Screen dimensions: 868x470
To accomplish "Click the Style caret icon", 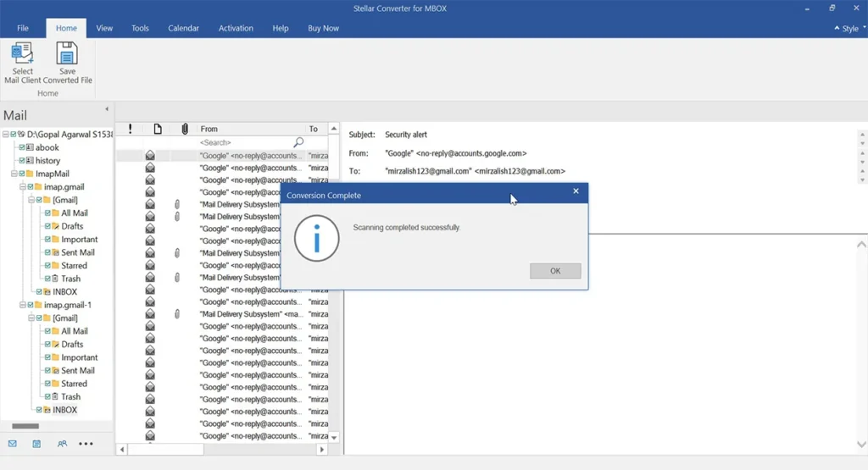I will (x=837, y=28).
